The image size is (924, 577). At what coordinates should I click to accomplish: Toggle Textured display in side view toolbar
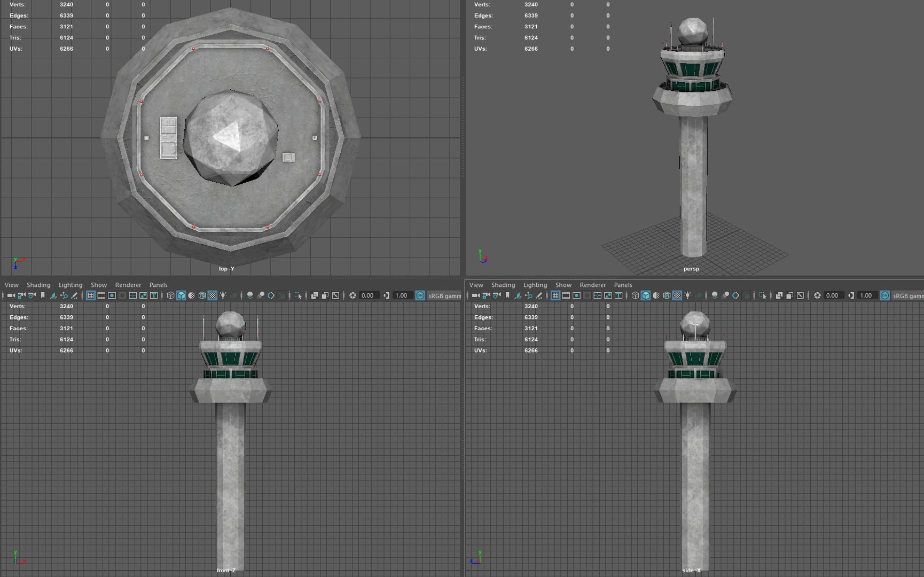(677, 295)
